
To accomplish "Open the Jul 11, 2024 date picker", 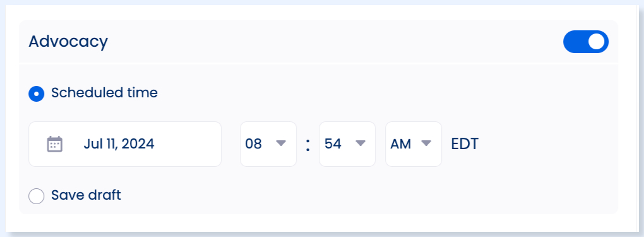I will pyautogui.click(x=125, y=144).
